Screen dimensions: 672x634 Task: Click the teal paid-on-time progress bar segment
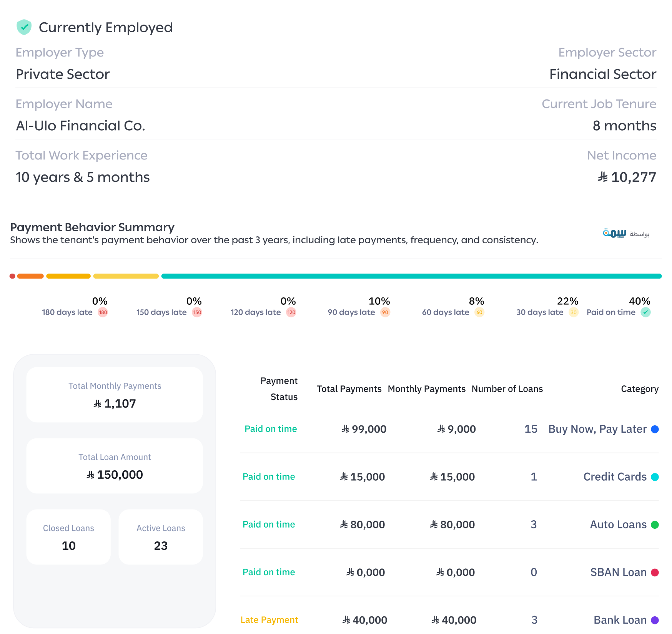(x=411, y=276)
